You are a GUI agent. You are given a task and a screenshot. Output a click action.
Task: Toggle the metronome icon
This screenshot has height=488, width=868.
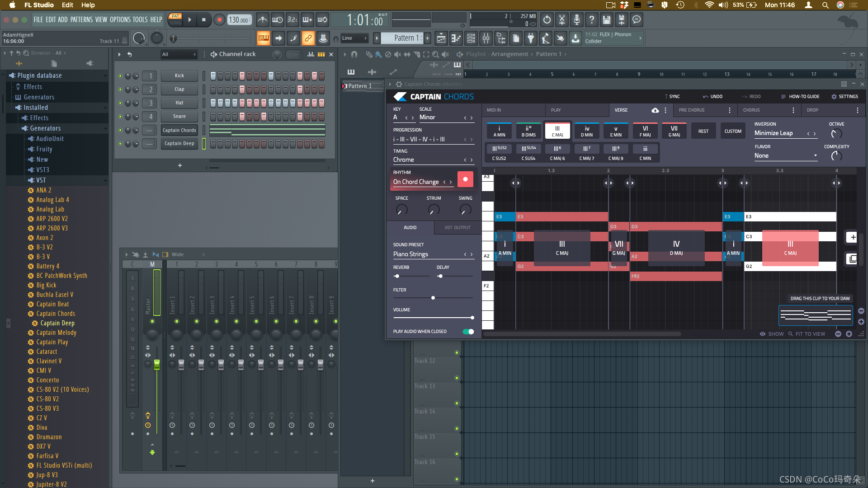pos(262,20)
